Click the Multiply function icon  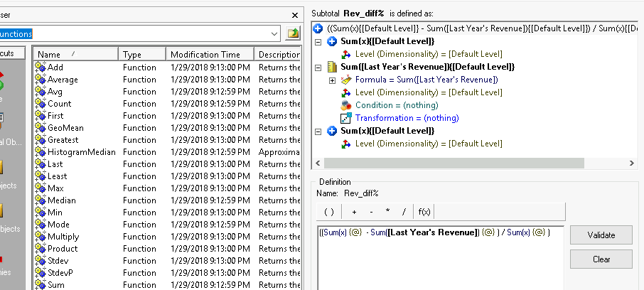[x=41, y=237]
